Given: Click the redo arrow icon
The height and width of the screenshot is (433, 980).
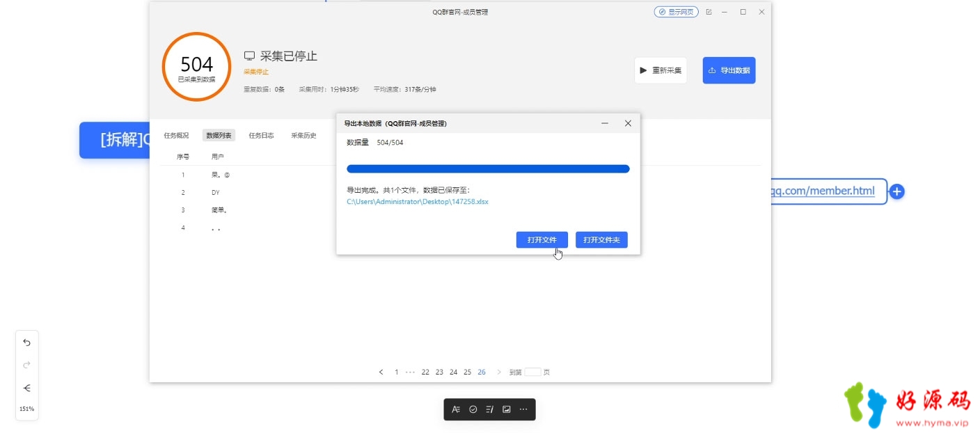Looking at the screenshot, I should point(26,365).
